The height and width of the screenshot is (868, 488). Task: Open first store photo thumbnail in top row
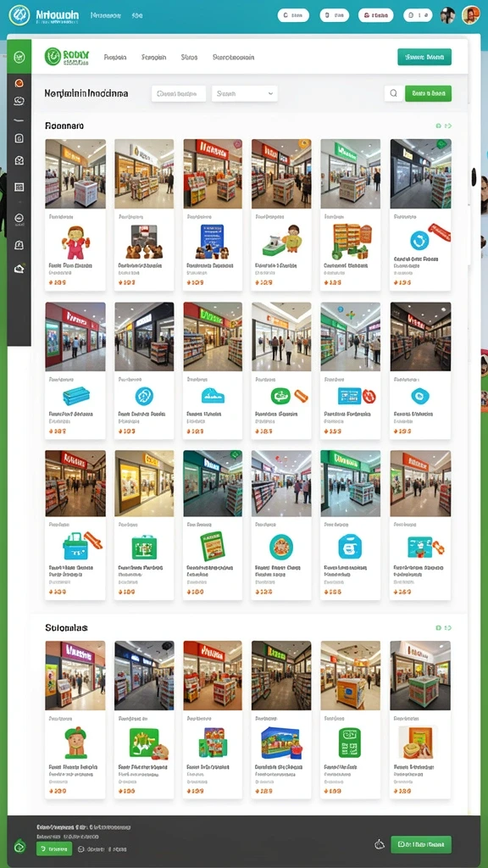(75, 174)
